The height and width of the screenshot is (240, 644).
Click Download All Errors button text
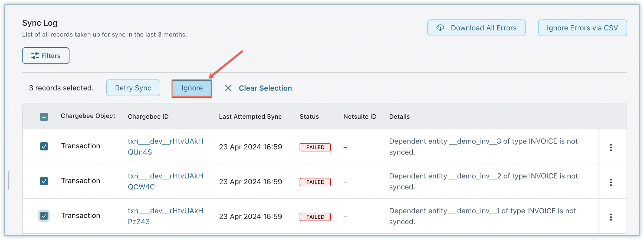(483, 28)
